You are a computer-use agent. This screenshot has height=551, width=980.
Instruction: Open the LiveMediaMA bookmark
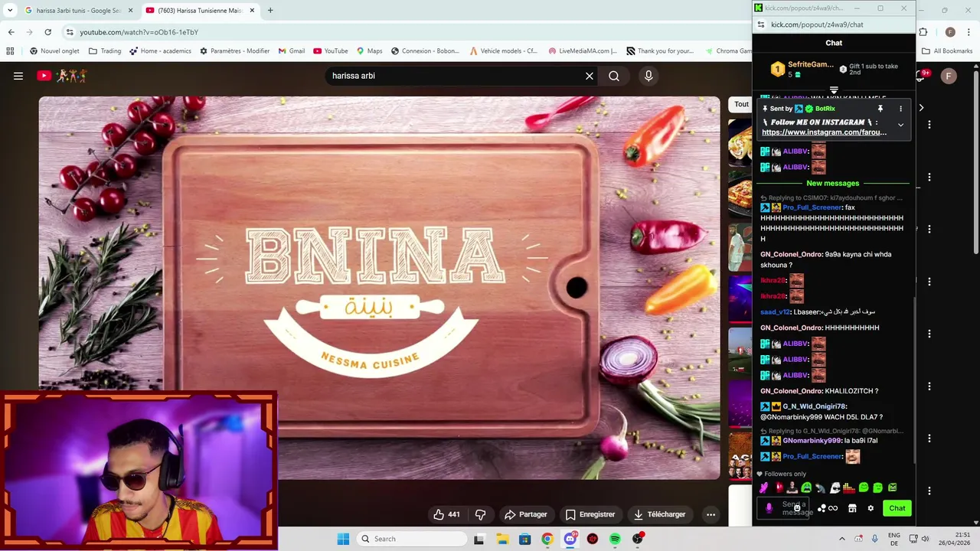coord(583,51)
